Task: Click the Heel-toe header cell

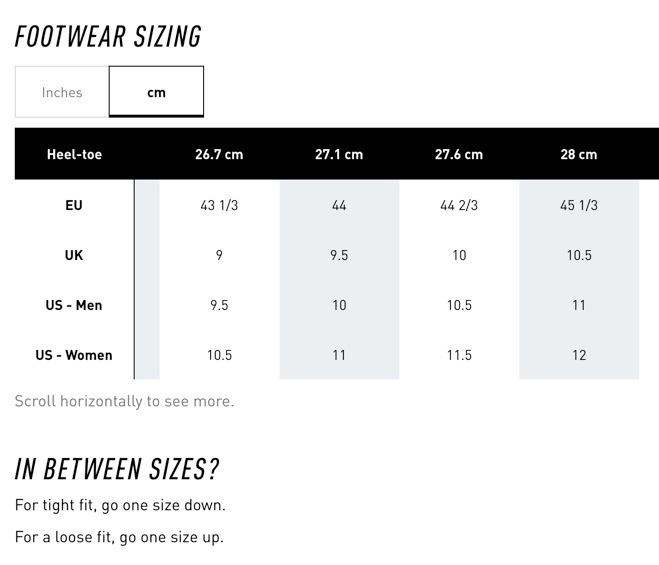Action: [74, 154]
